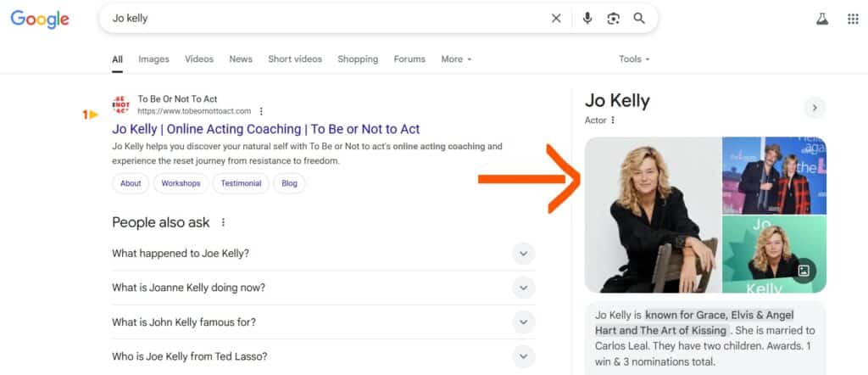868x375 pixels.
Task: Open the Tools dropdown
Action: (634, 59)
